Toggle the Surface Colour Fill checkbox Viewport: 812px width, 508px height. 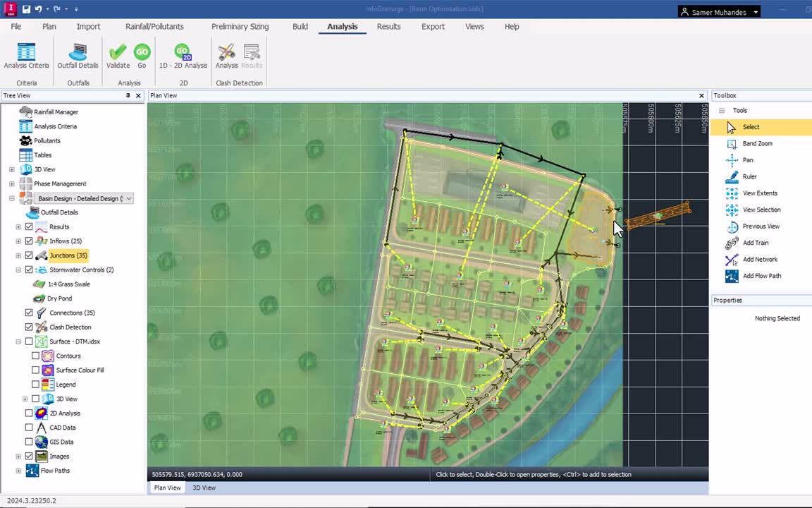click(35, 370)
